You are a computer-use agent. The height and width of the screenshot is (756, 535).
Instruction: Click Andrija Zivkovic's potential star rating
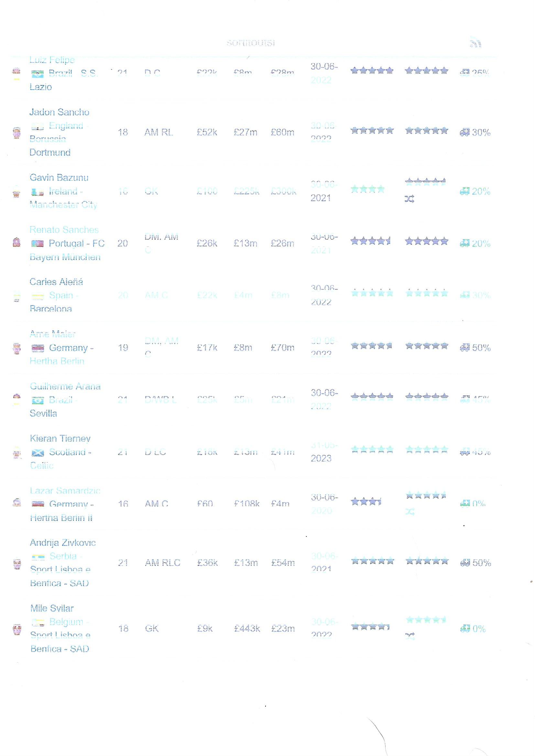(x=427, y=561)
